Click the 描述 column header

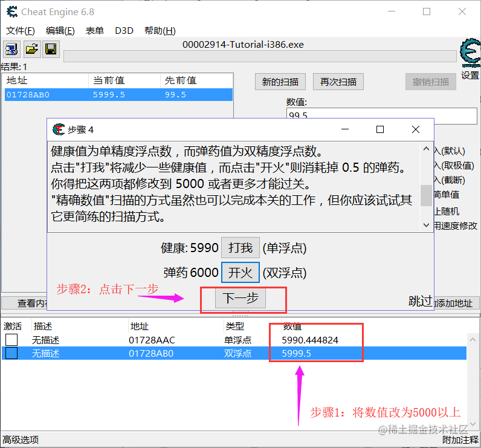(x=43, y=326)
